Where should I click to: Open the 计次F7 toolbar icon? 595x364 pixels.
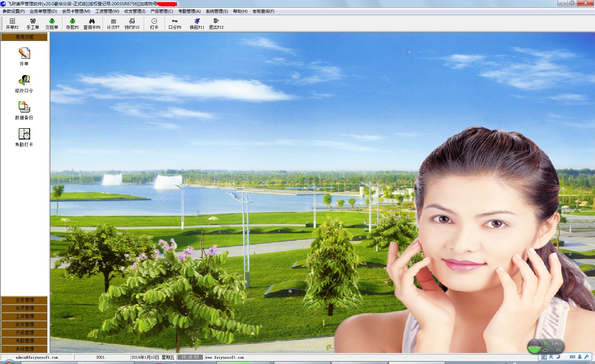coord(113,24)
